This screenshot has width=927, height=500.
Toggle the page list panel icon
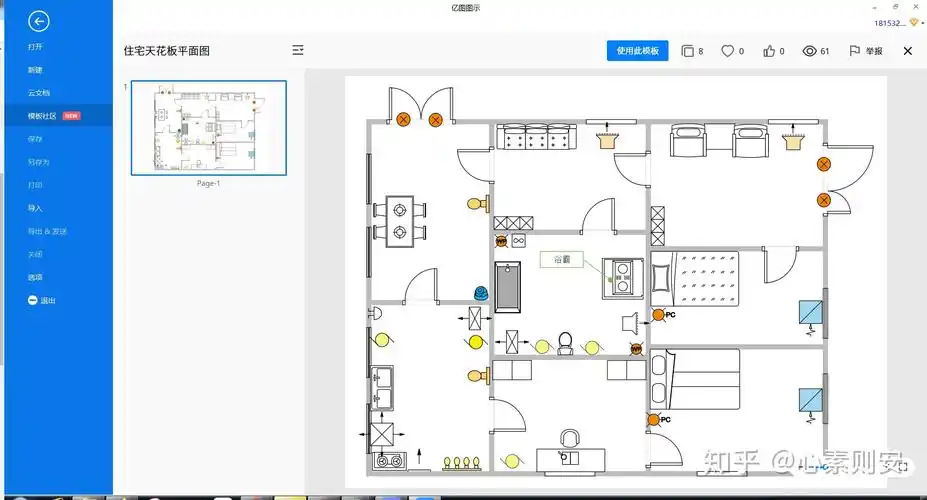click(297, 50)
